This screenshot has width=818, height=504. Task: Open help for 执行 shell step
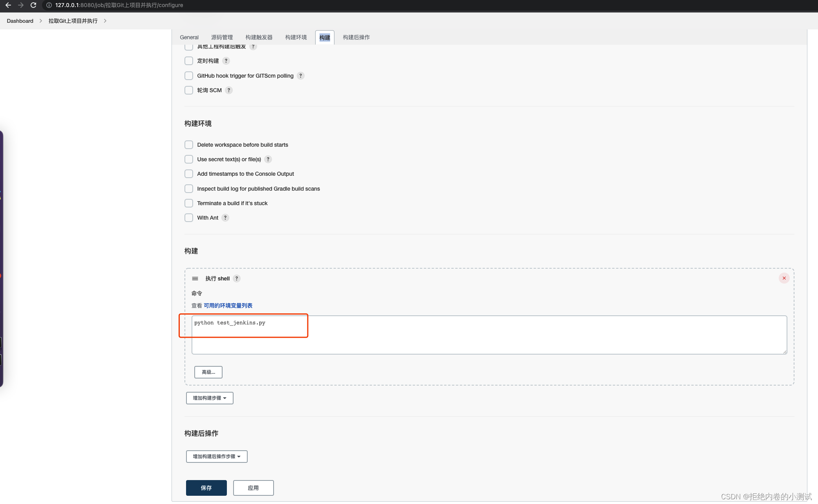tap(237, 278)
